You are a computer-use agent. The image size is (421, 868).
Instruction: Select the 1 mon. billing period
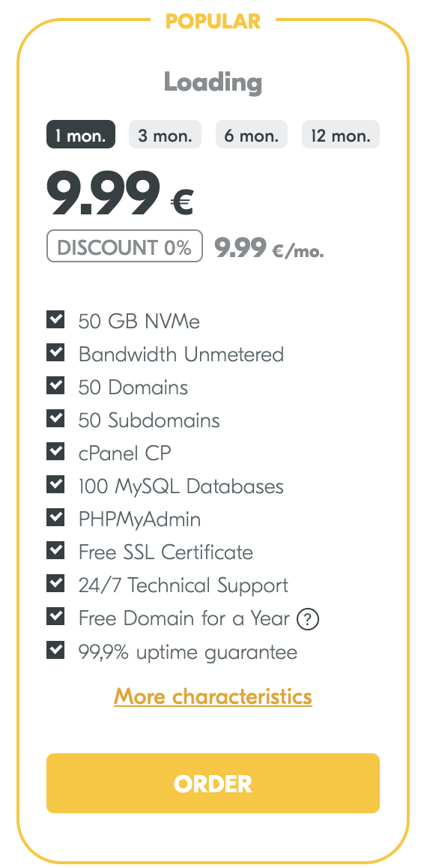point(81,134)
